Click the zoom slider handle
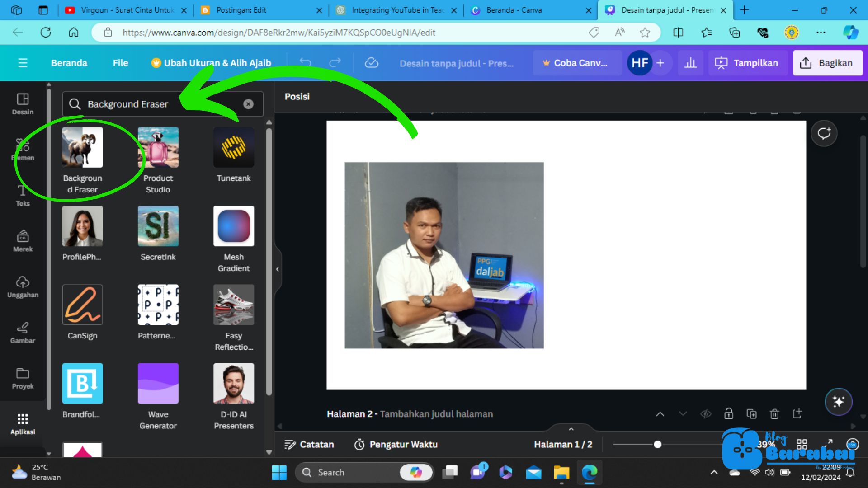 657,445
